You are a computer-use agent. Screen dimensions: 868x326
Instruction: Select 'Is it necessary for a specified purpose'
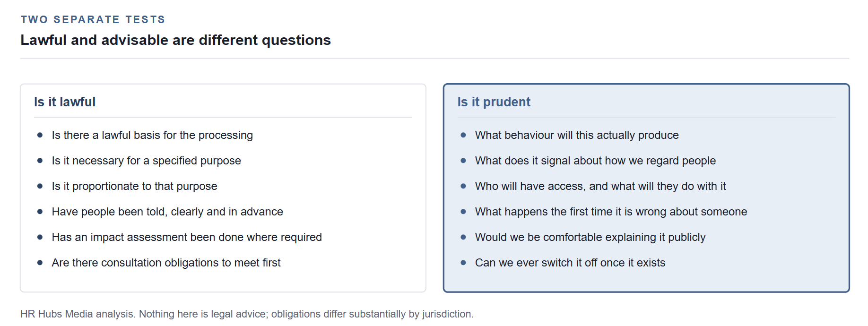(146, 161)
